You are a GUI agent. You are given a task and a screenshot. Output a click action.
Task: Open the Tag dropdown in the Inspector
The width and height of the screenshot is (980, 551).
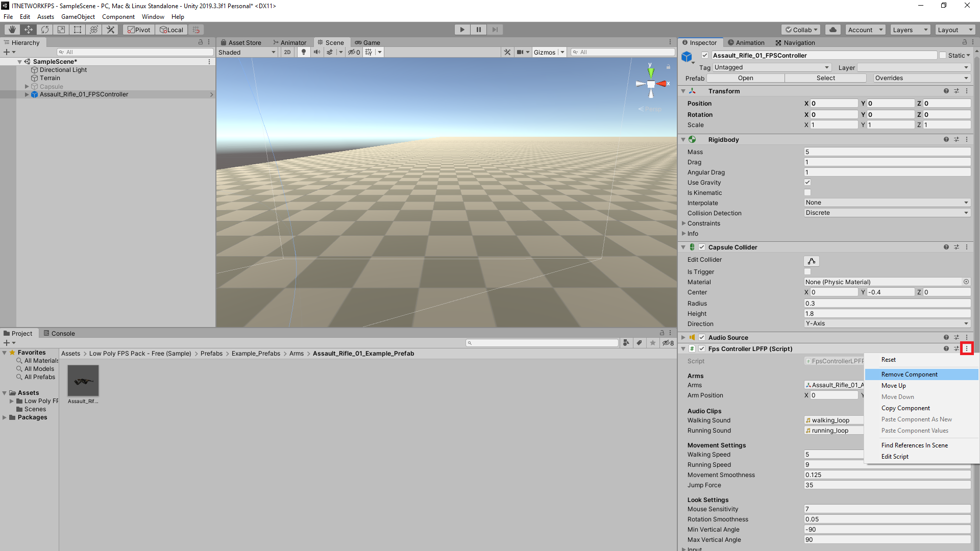coord(771,67)
